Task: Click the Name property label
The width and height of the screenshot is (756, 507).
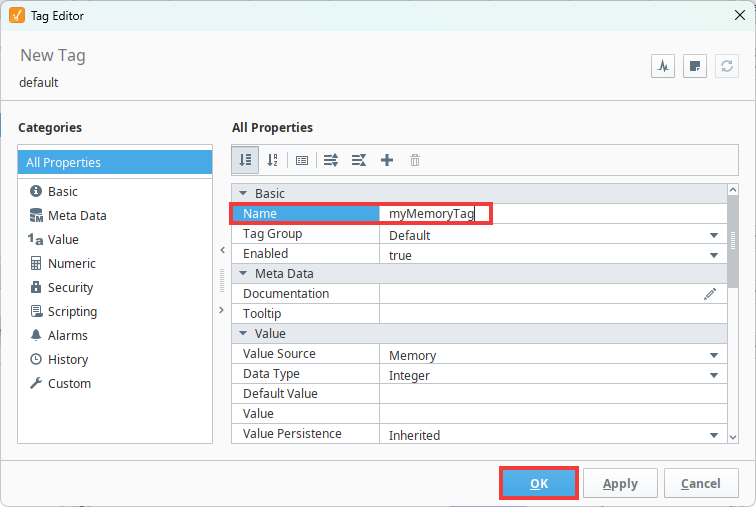Action: [260, 213]
